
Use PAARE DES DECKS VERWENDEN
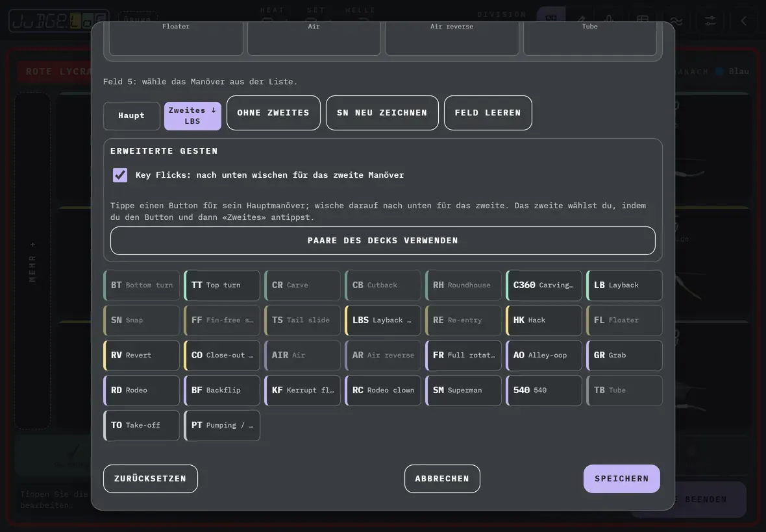(382, 241)
